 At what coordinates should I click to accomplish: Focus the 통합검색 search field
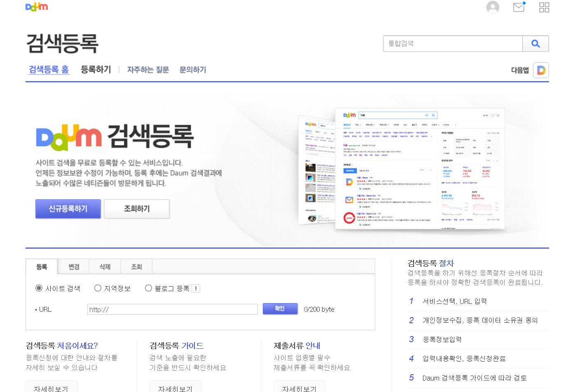click(453, 44)
